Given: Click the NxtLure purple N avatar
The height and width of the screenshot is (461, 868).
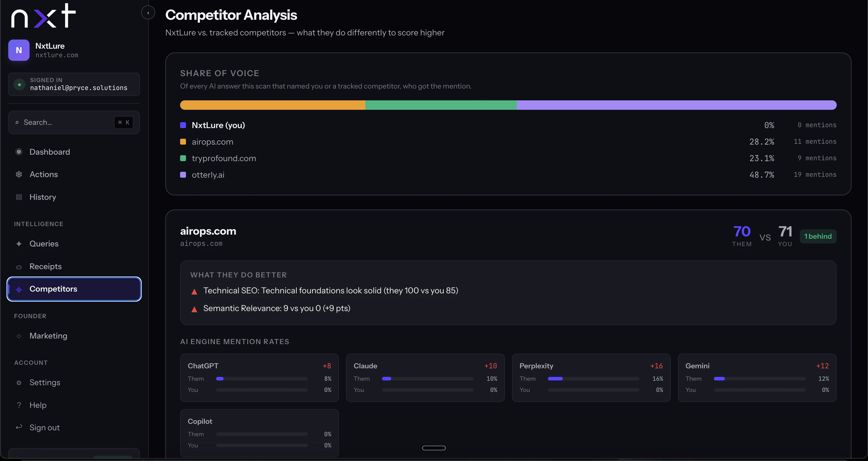Looking at the screenshot, I should point(19,50).
